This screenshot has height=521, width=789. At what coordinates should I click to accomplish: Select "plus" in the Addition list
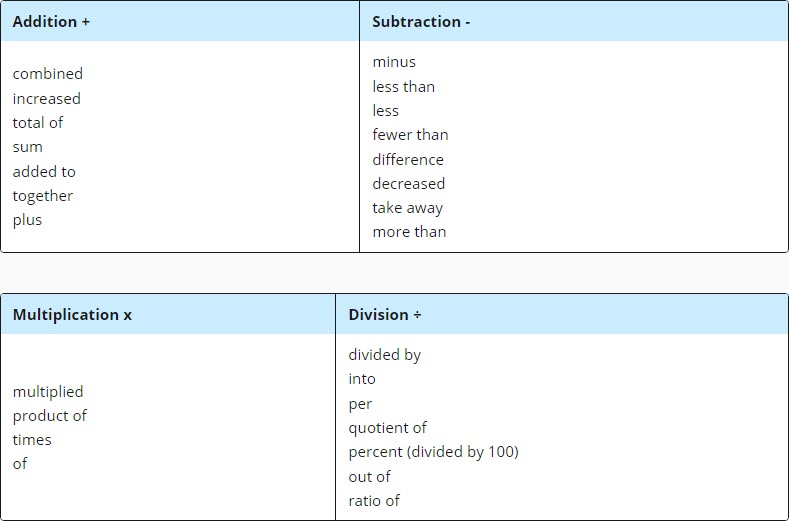(27, 220)
